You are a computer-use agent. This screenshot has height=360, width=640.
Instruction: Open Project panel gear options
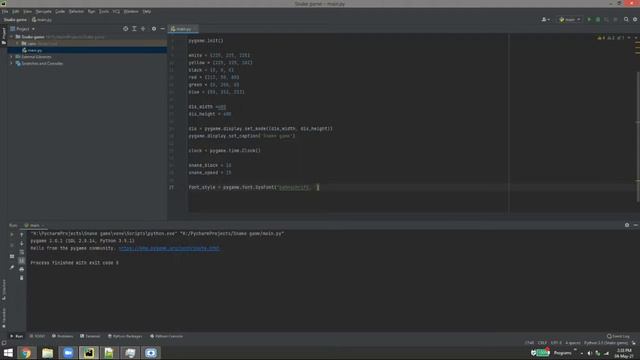pyautogui.click(x=154, y=29)
